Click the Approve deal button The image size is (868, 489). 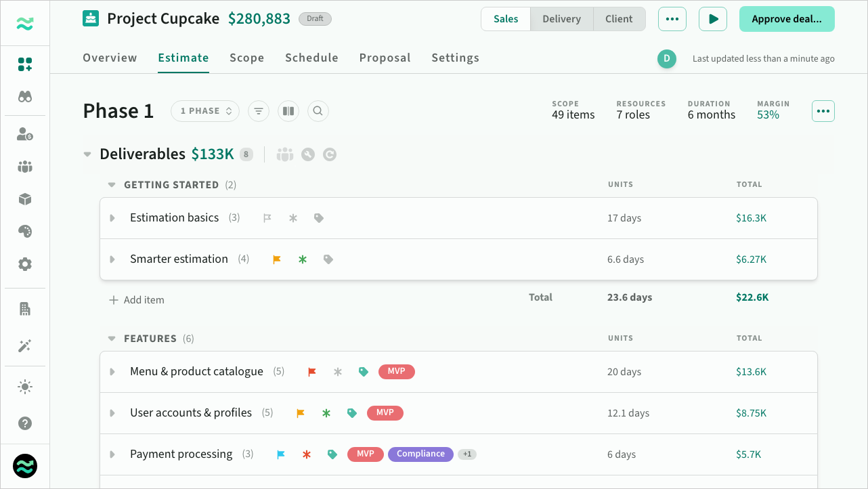tap(786, 19)
